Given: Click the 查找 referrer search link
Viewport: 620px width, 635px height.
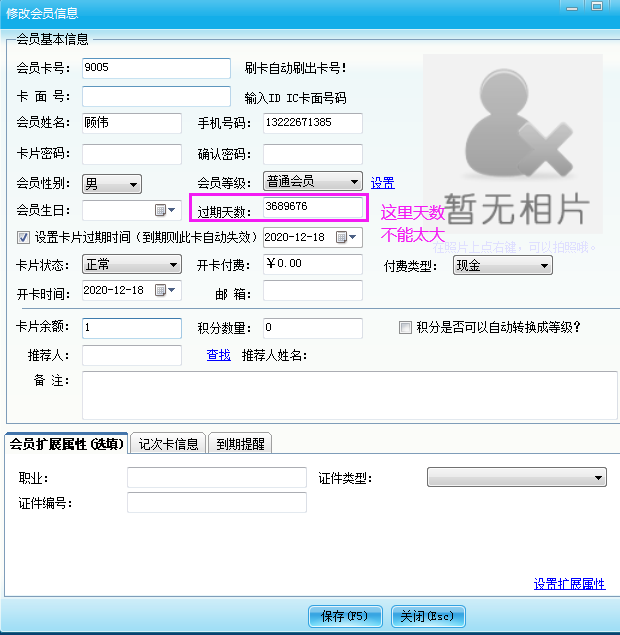Looking at the screenshot, I should [218, 355].
